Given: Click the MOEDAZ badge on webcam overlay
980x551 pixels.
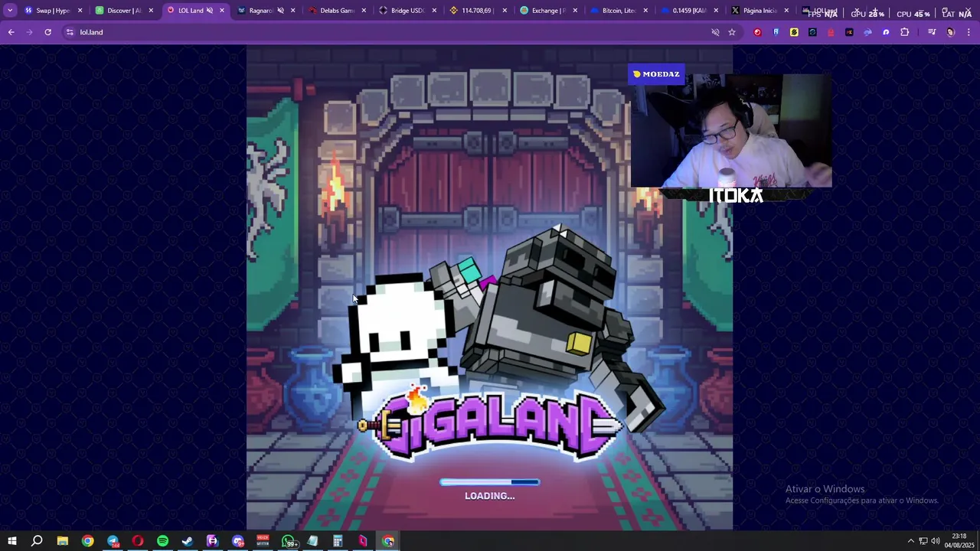Looking at the screenshot, I should coord(656,74).
